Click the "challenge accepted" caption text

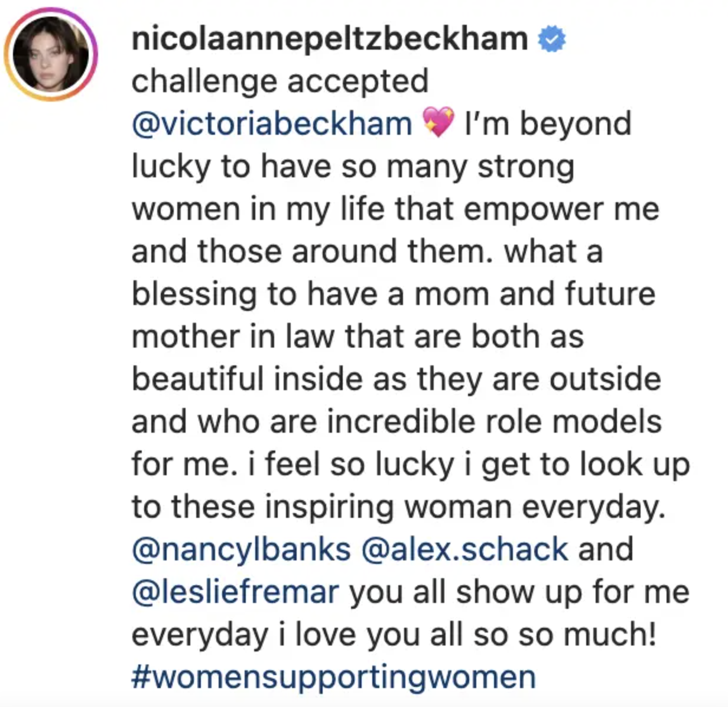[280, 81]
